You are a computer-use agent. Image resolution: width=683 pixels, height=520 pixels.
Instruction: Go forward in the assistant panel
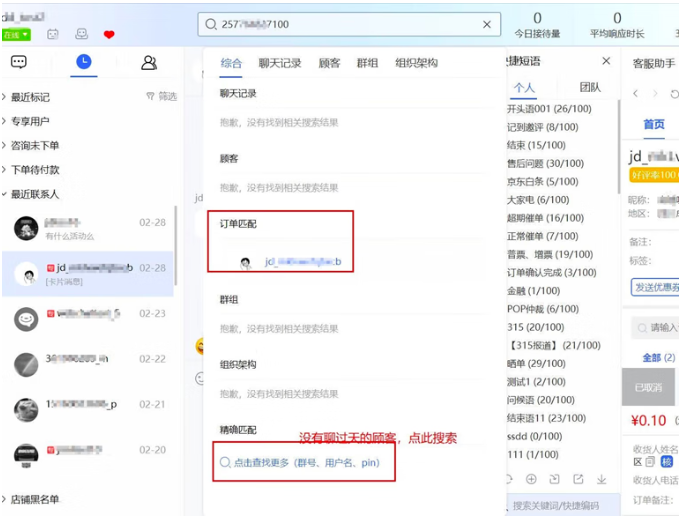click(x=655, y=94)
